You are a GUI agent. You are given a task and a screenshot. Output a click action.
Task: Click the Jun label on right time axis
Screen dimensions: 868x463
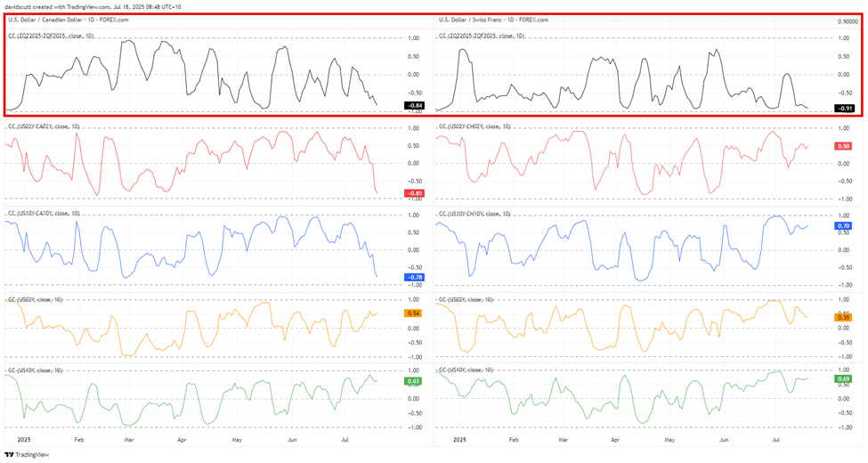coord(724,440)
